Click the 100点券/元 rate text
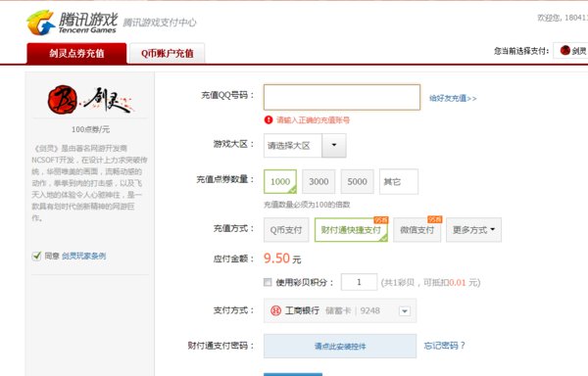 pos(90,129)
